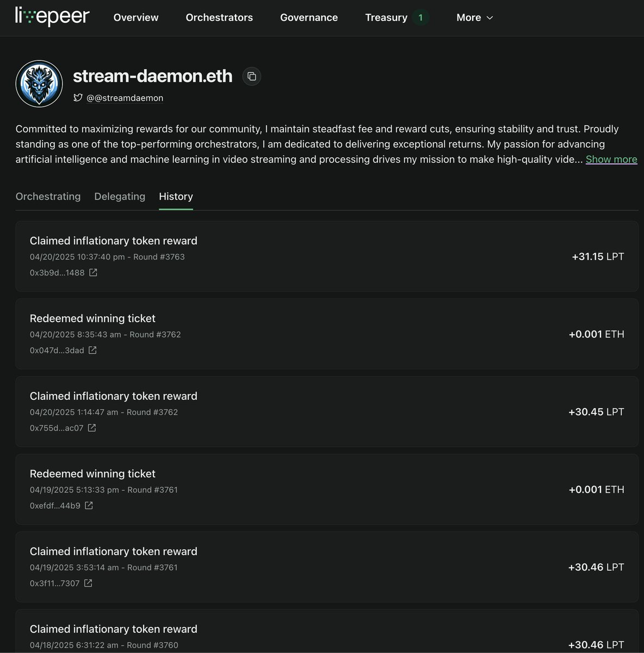Image resolution: width=644 pixels, height=653 pixels.
Task: Expand the More dropdown menu
Action: 475,17
